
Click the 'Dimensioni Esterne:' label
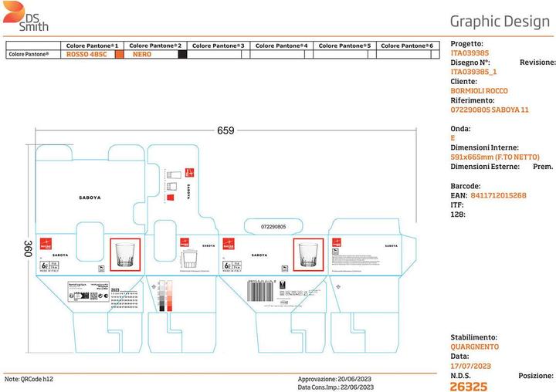(485, 167)
